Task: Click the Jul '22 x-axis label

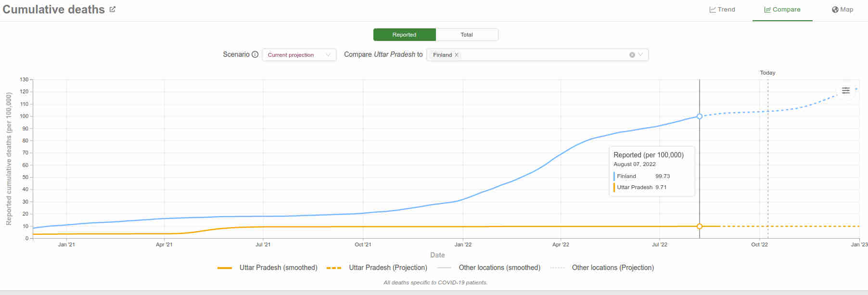Action: [660, 244]
